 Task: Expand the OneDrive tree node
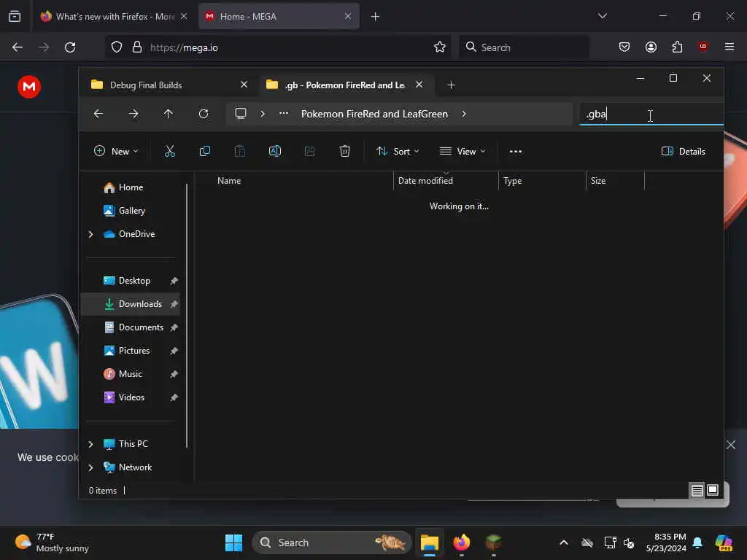pos(91,234)
